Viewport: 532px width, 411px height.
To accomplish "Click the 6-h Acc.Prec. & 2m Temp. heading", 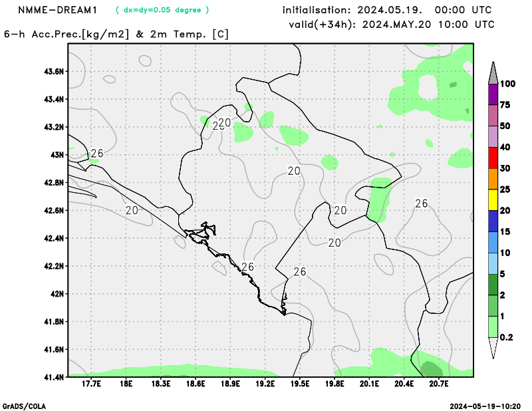I will coord(116,35).
